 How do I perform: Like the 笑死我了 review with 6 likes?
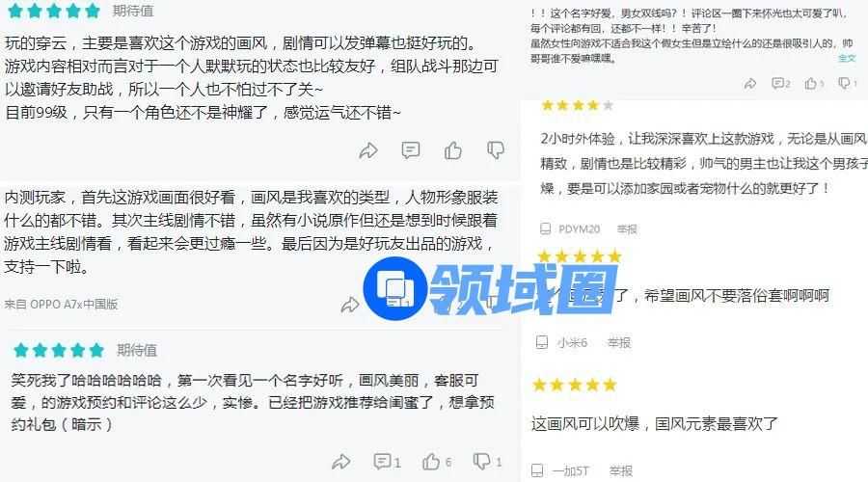pos(437,462)
